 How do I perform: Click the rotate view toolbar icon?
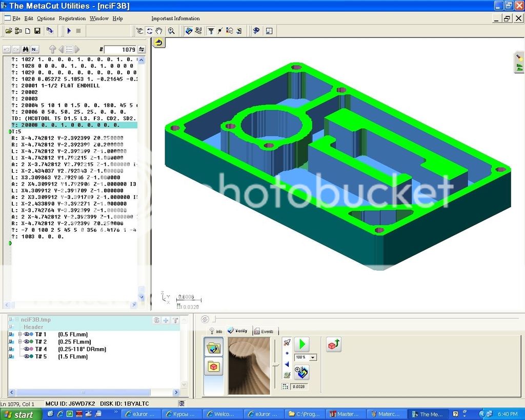(149, 31)
